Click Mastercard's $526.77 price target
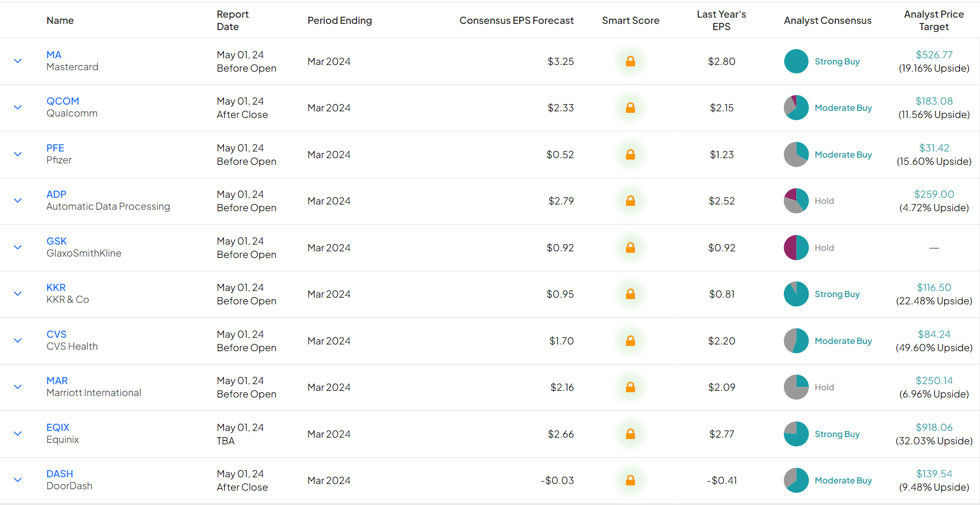Viewport: 980px width, 505px height. point(934,55)
